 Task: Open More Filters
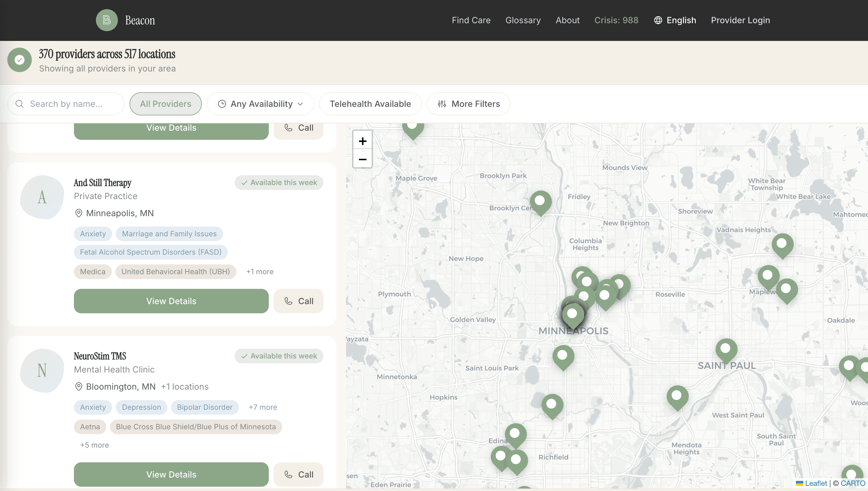tap(469, 104)
